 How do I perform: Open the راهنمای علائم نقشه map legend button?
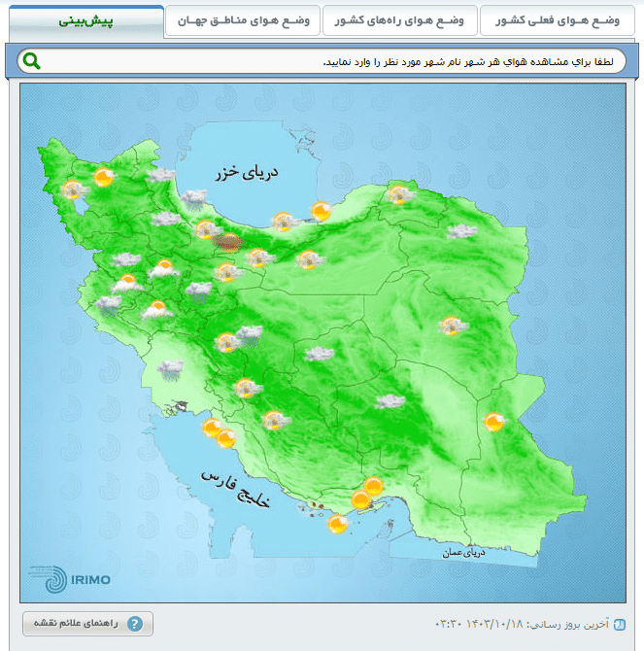click(x=87, y=624)
